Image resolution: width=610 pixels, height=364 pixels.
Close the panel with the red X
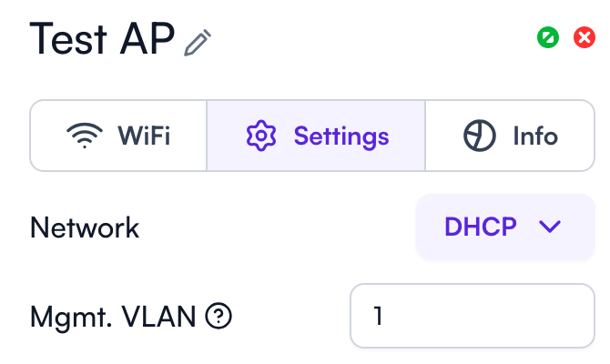584,37
